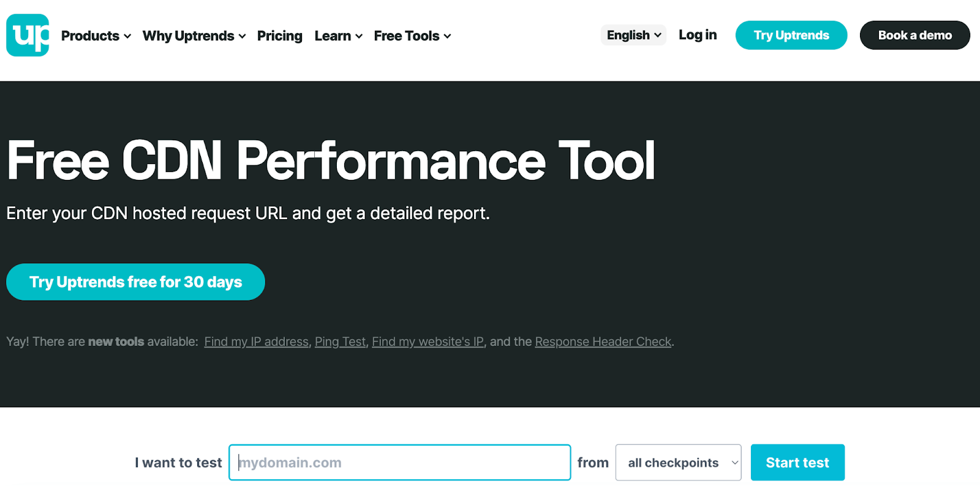Click the 'I want to test' label
This screenshot has height=486, width=980.
178,463
